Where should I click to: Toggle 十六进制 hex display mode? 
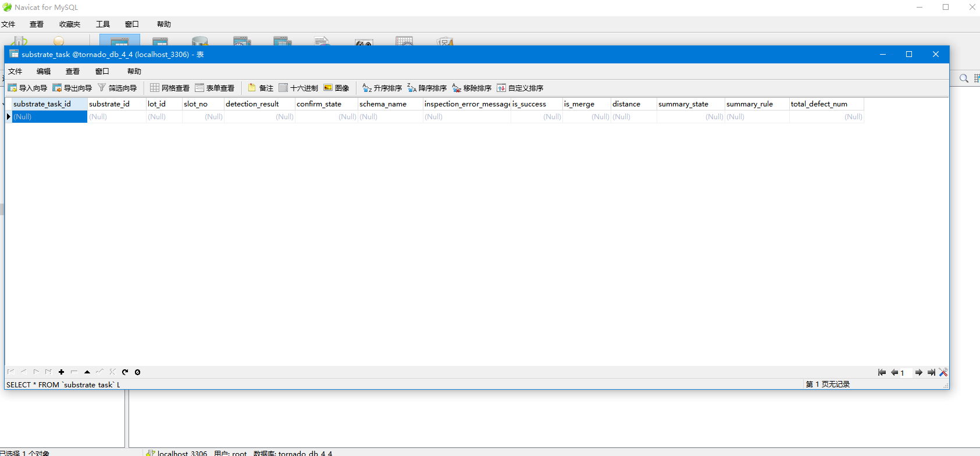click(x=298, y=88)
